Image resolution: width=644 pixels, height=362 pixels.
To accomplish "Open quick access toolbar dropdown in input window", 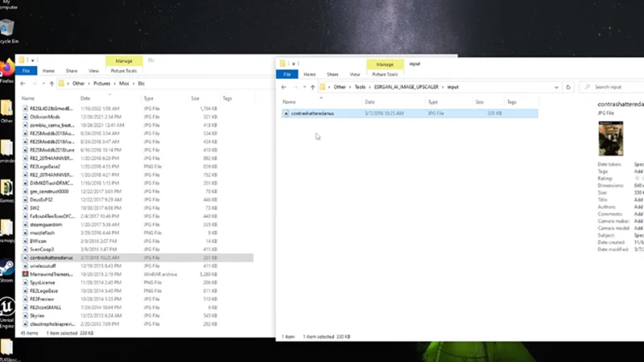I will tap(293, 64).
